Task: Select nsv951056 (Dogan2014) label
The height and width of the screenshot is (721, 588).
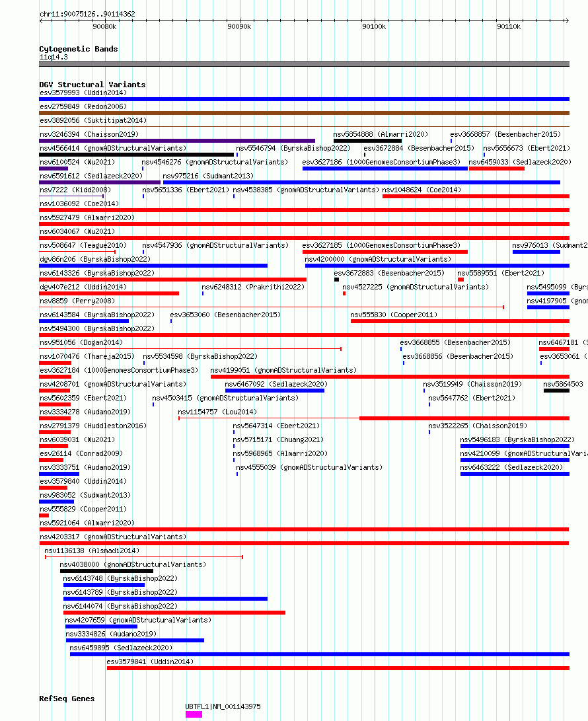Action: tap(81, 342)
